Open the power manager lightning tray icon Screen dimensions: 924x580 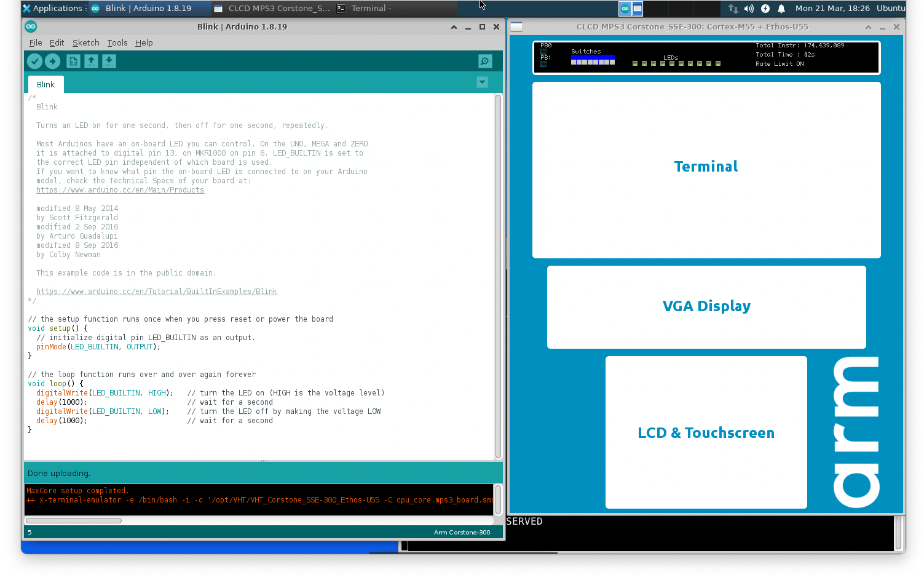click(x=765, y=9)
